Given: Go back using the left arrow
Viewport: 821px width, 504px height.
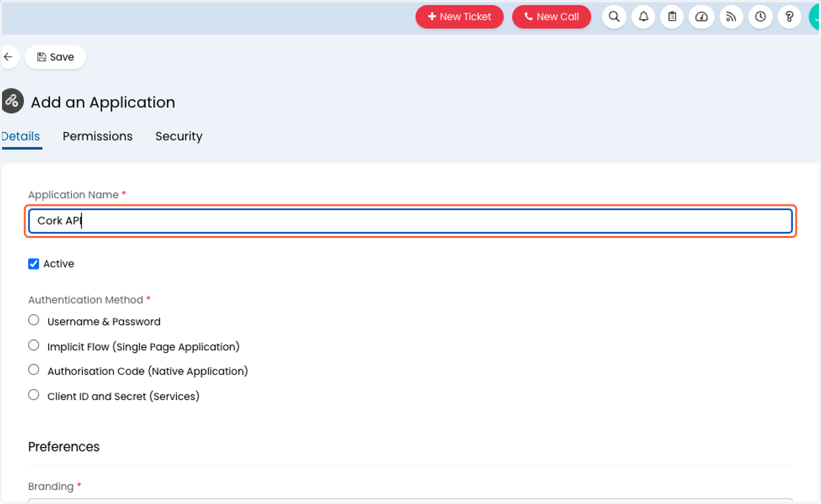Looking at the screenshot, I should click(8, 57).
